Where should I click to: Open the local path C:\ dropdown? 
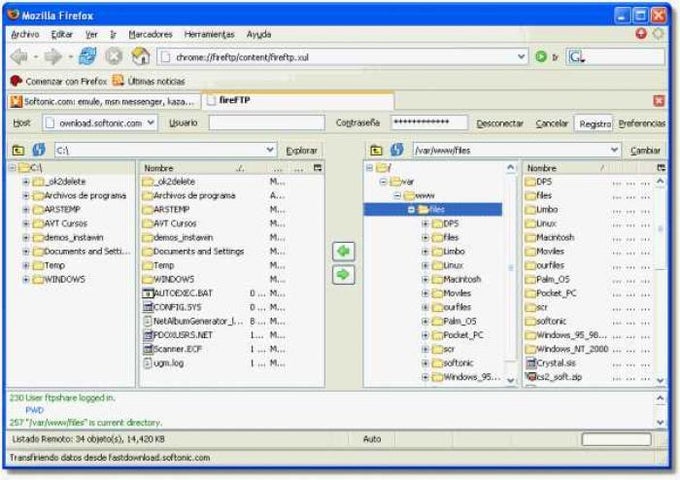click(270, 150)
